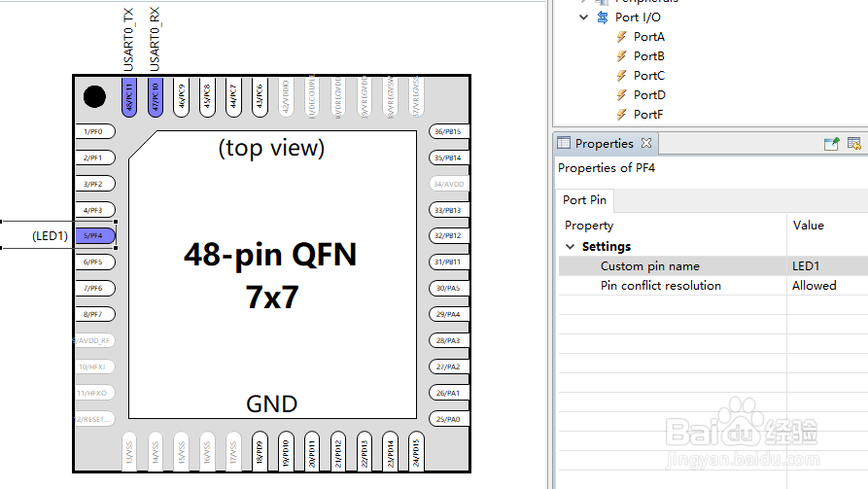Click the Properties table icon

click(564, 143)
